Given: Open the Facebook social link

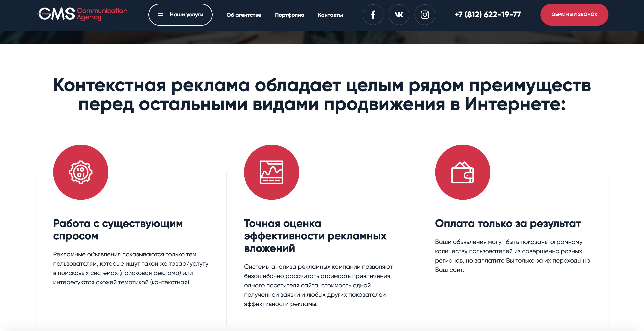Looking at the screenshot, I should 373,15.
